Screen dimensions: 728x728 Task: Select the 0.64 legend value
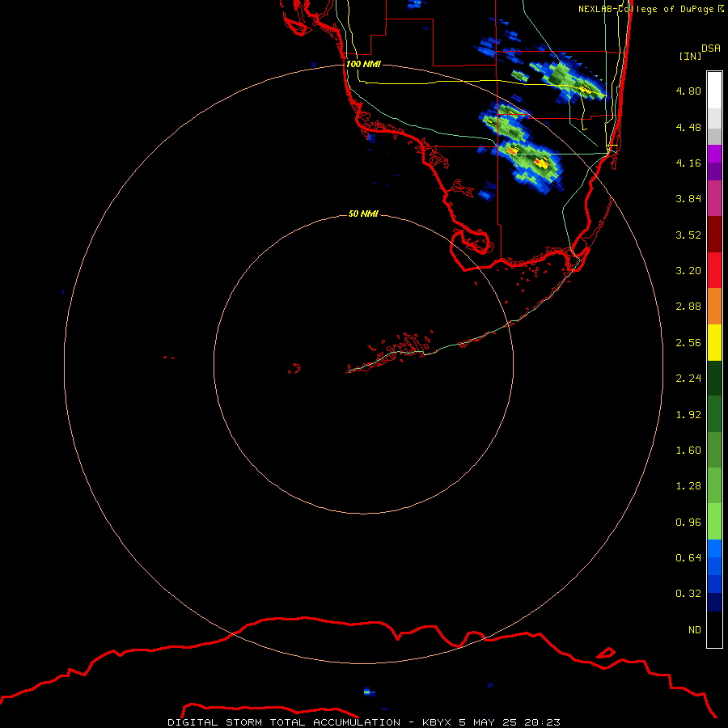[688, 557]
